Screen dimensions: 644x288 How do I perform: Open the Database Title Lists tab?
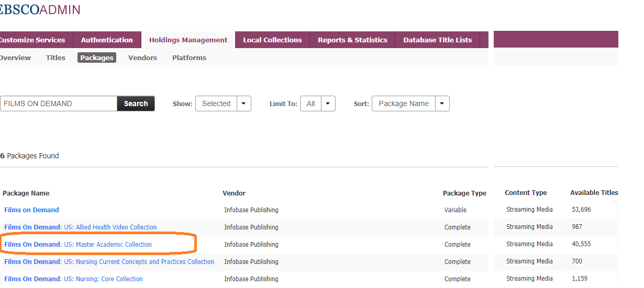(437, 40)
